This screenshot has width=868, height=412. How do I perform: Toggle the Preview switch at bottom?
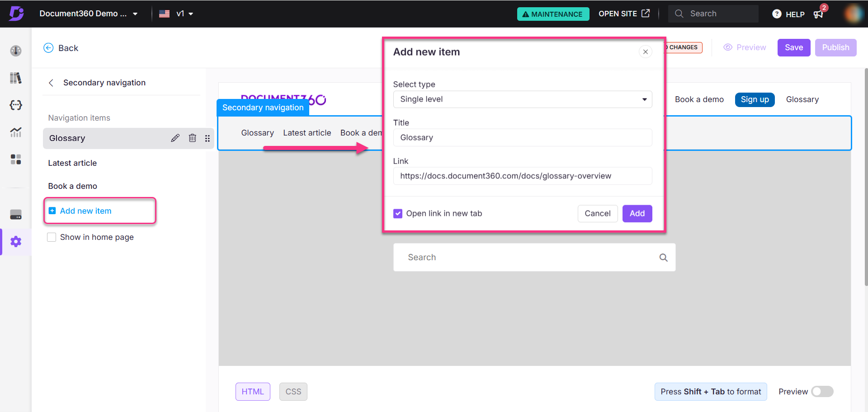[x=822, y=392]
